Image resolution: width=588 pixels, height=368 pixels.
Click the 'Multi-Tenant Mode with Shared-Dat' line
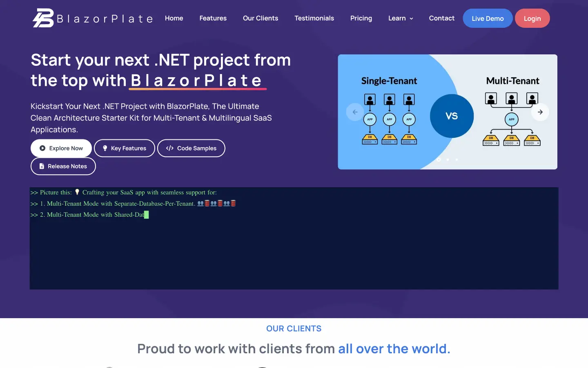pyautogui.click(x=89, y=214)
